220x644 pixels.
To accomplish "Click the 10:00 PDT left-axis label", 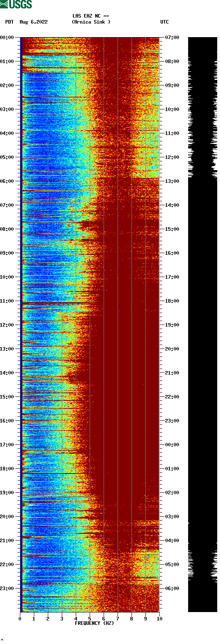I will pos(7,277).
